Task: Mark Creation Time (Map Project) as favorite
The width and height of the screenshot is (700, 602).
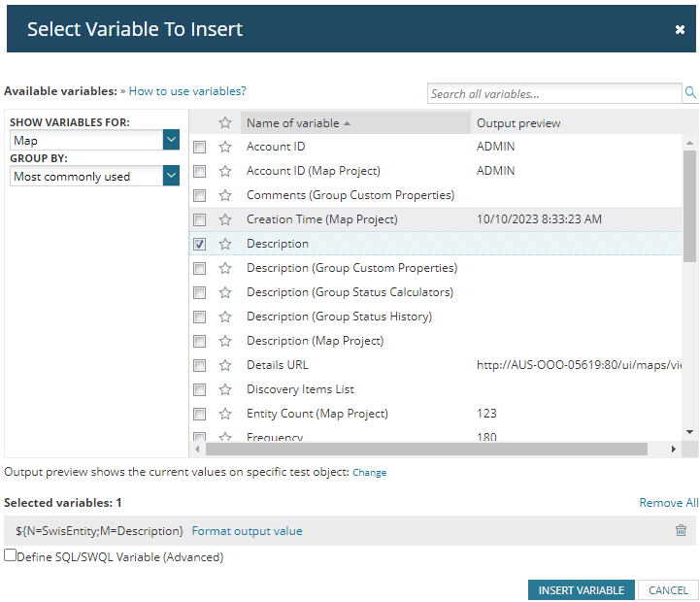Action: point(225,219)
